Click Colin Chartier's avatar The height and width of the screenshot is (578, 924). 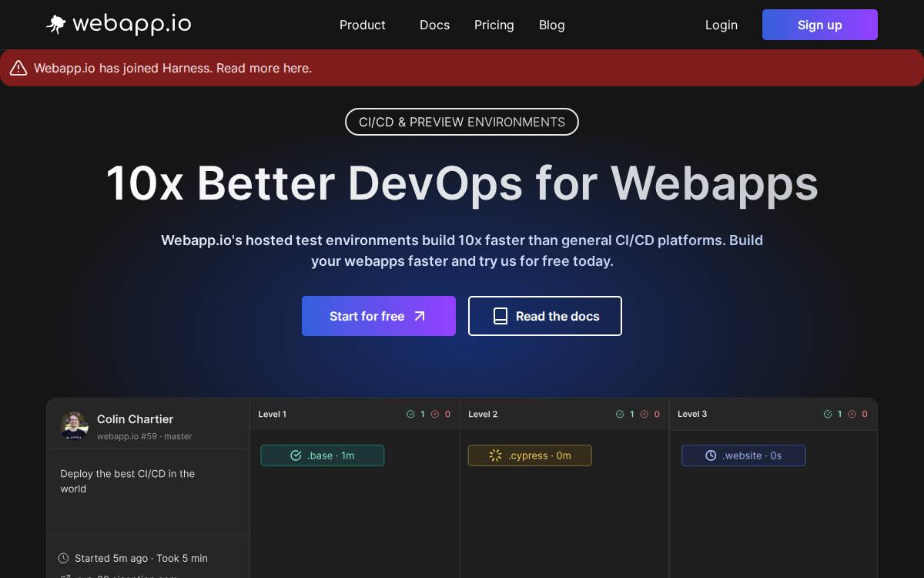pyautogui.click(x=75, y=426)
